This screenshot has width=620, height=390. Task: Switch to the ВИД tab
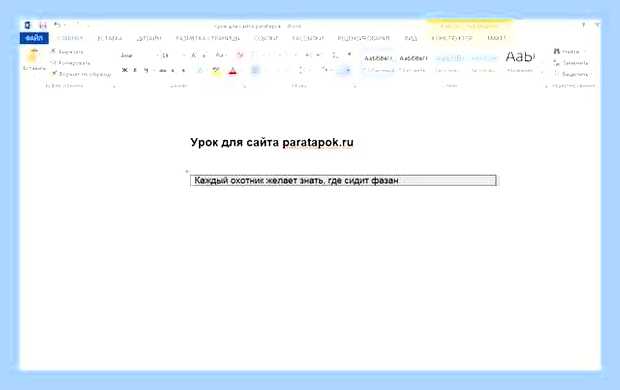[411, 38]
